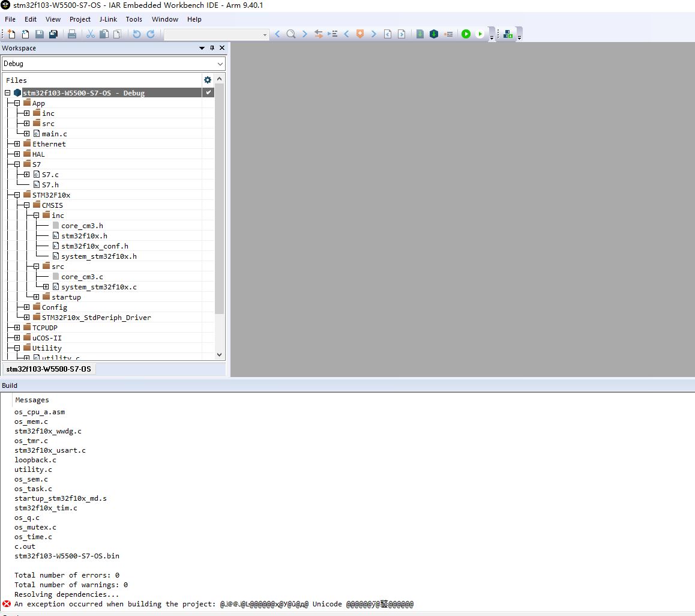
Task: Open the Project menu
Action: coord(80,20)
